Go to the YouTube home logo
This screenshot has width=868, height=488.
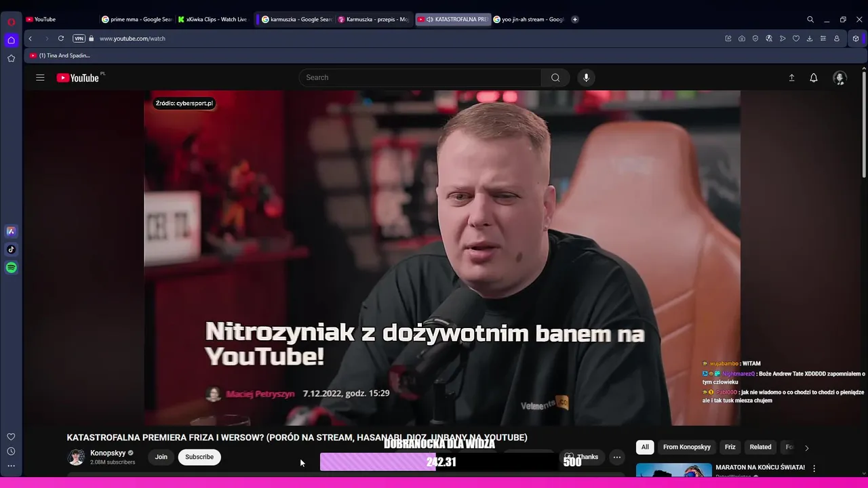[x=77, y=77]
